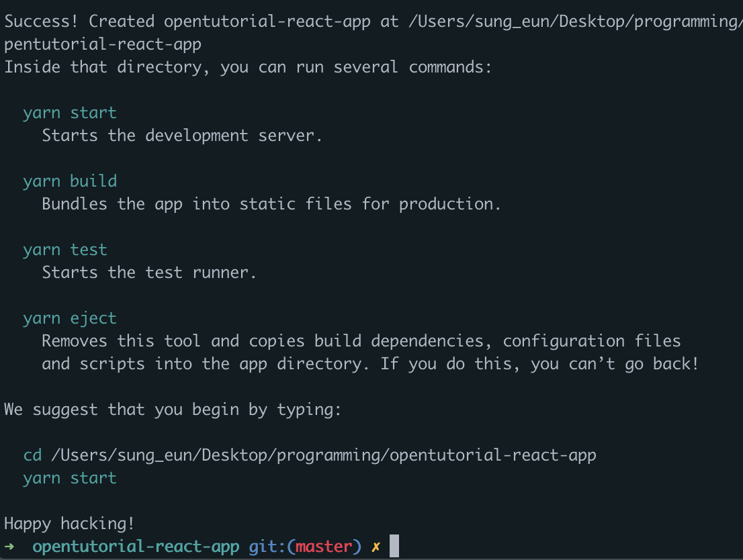Click the first 'yarn start' command heading

click(70, 113)
